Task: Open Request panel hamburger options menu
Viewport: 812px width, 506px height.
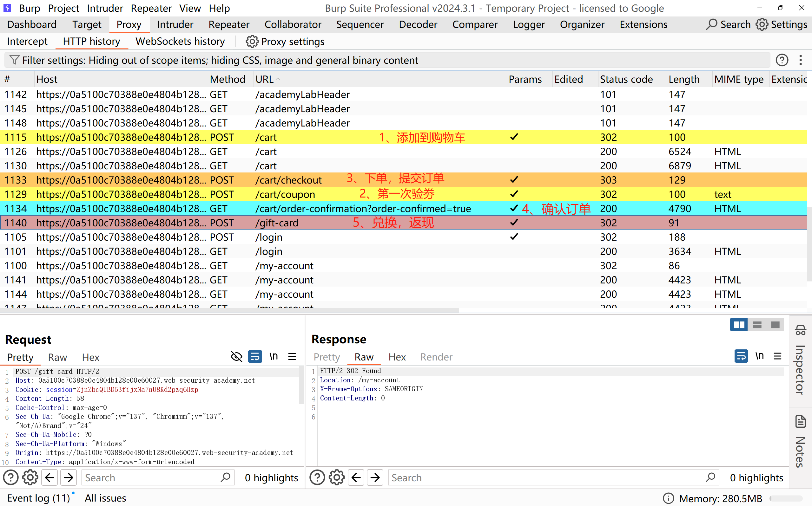Action: click(x=292, y=356)
